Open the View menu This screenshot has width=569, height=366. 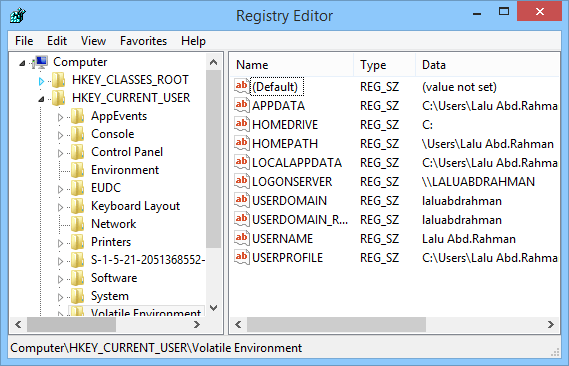click(x=93, y=41)
